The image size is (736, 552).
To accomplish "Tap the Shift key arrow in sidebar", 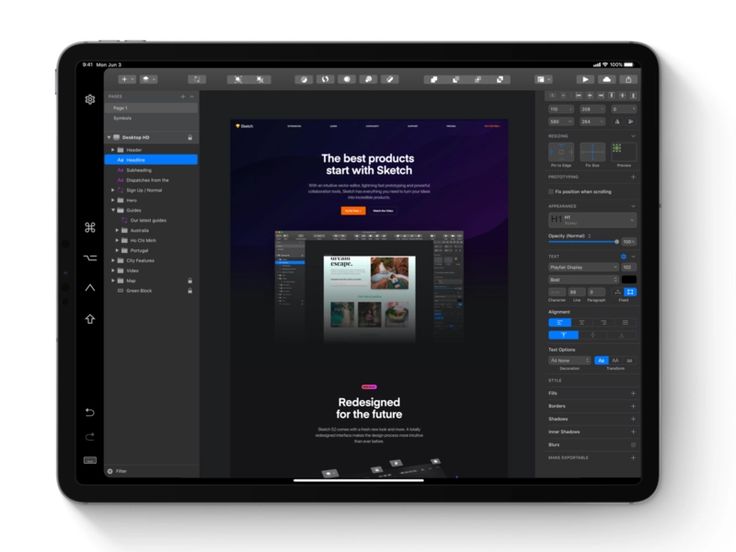I will [90, 319].
